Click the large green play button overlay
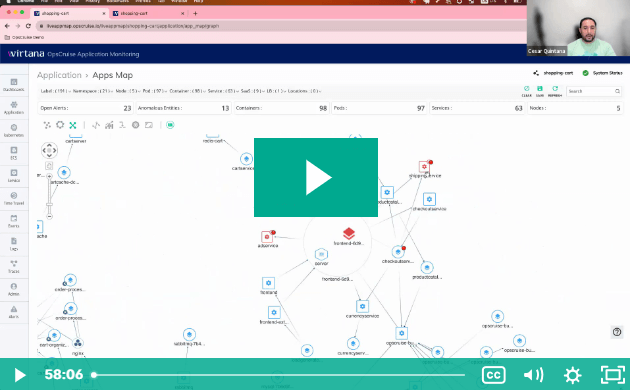 point(315,177)
